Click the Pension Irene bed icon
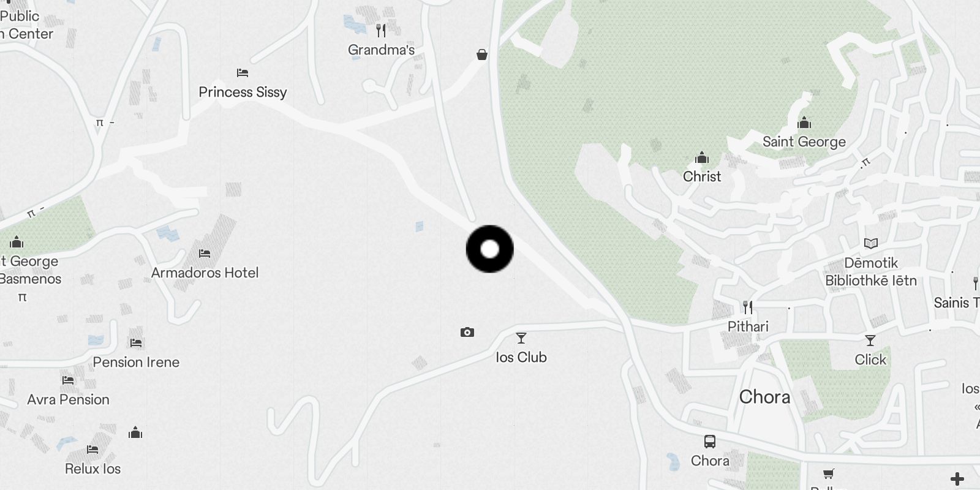 136,342
